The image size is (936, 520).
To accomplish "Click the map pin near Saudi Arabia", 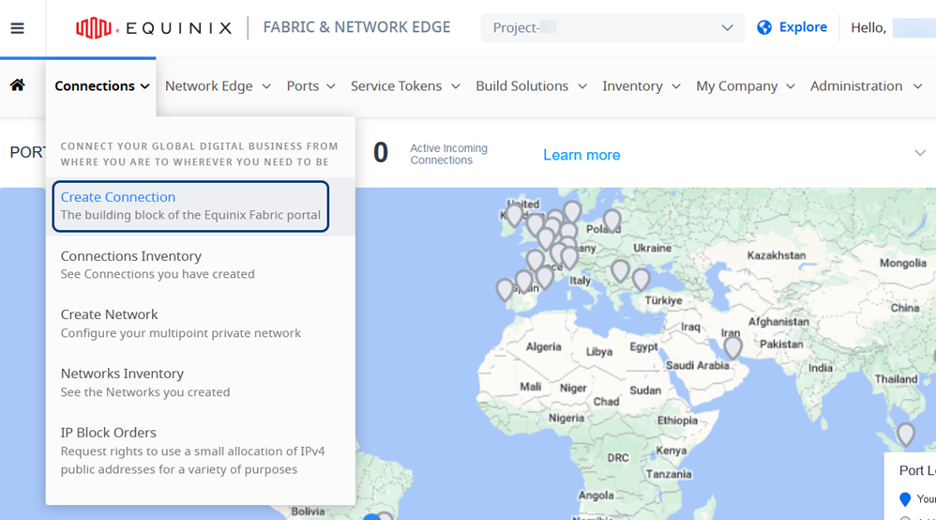I will 733,346.
